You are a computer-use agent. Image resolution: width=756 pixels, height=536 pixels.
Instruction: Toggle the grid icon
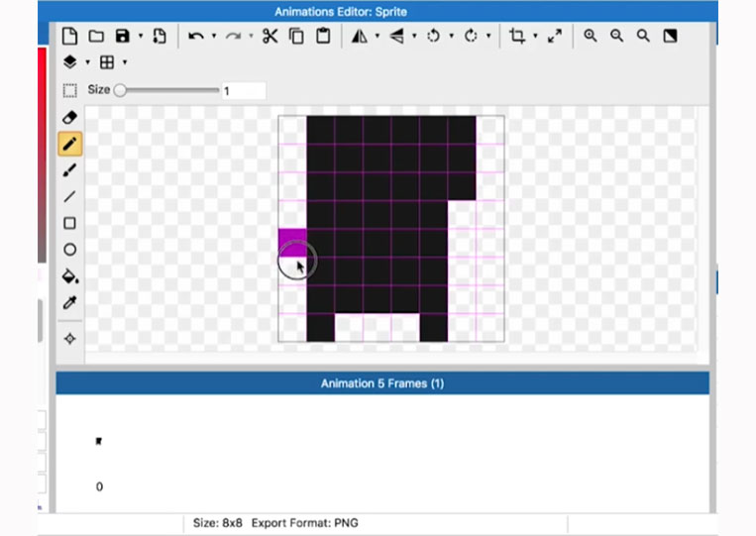pyautogui.click(x=107, y=62)
